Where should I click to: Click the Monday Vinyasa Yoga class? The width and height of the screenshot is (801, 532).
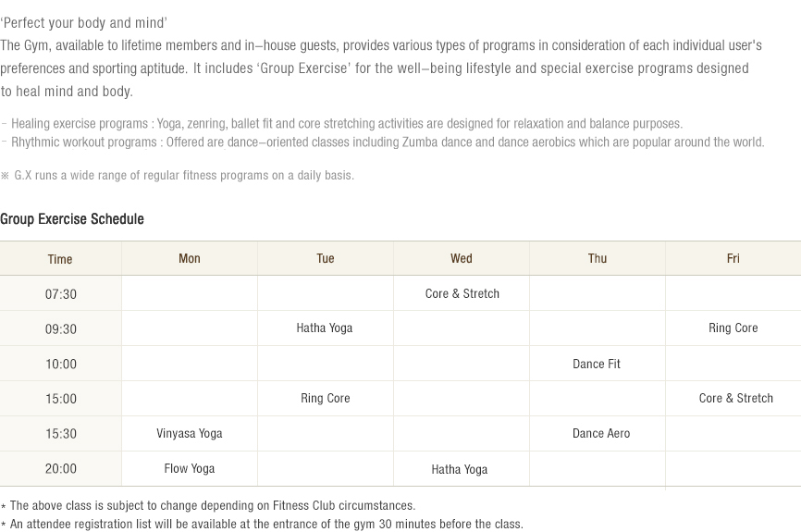coord(190,433)
